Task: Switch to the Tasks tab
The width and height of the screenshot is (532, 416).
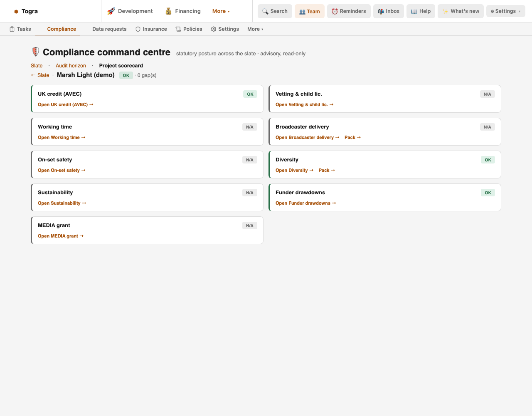Action: click(20, 29)
